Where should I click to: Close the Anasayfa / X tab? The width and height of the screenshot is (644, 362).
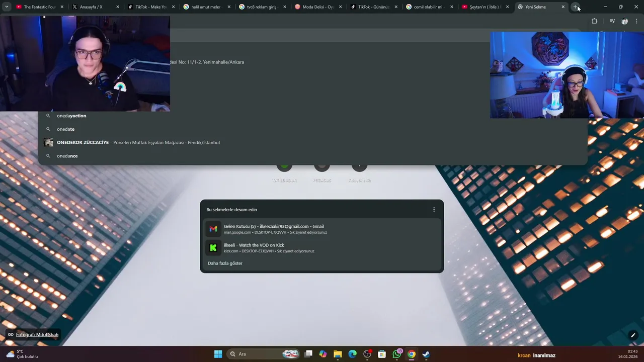tap(118, 7)
